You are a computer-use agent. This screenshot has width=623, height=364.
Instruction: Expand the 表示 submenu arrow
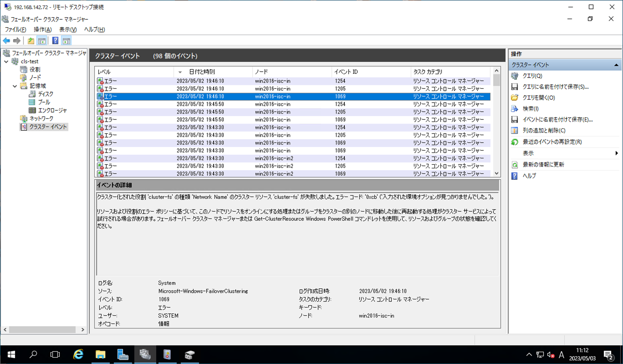616,153
